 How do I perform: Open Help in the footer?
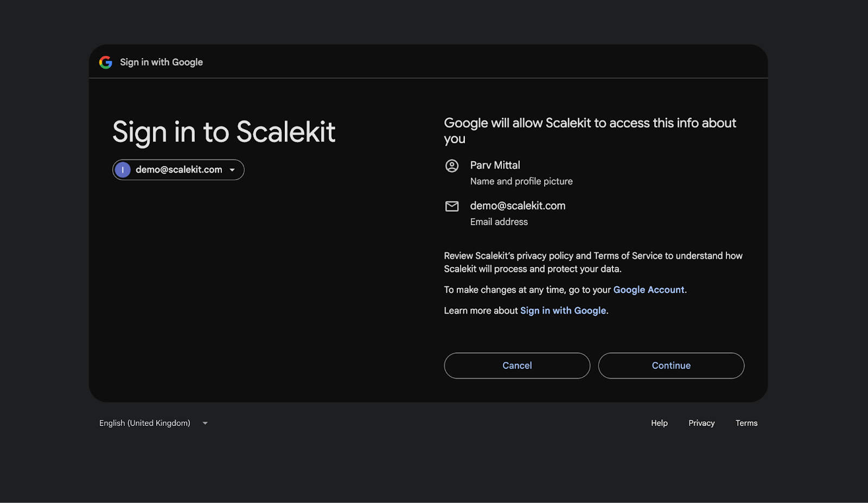[x=659, y=423]
